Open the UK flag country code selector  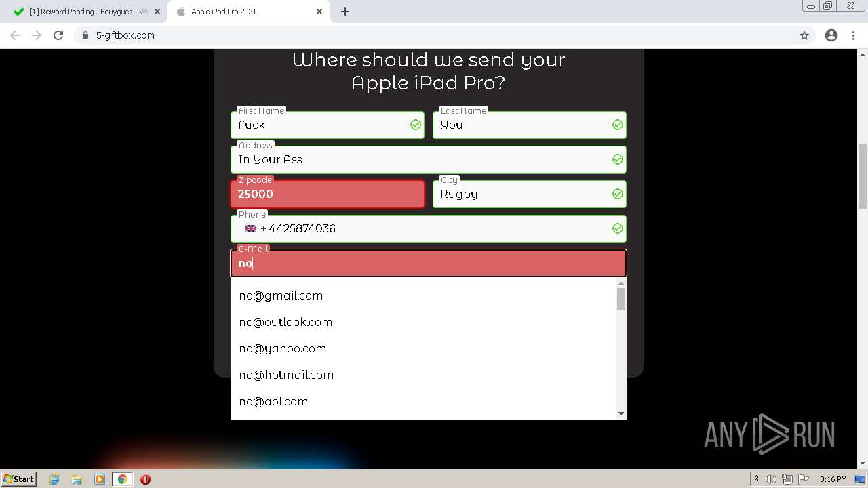(251, 229)
